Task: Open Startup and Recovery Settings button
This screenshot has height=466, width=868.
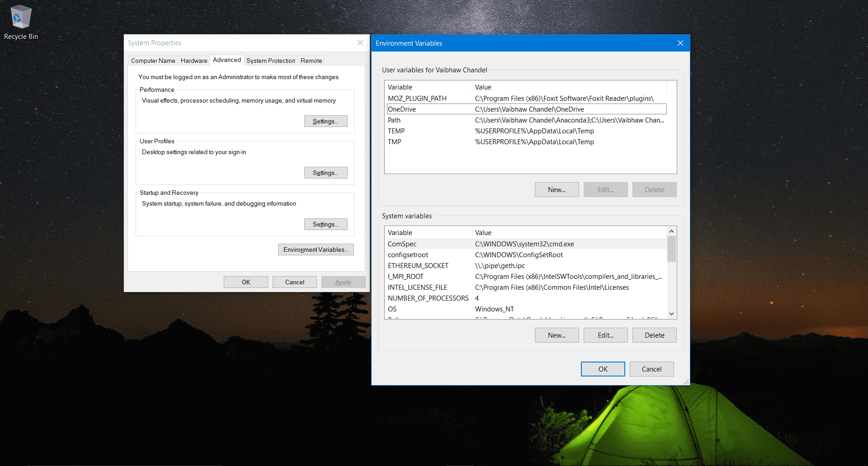Action: (325, 224)
